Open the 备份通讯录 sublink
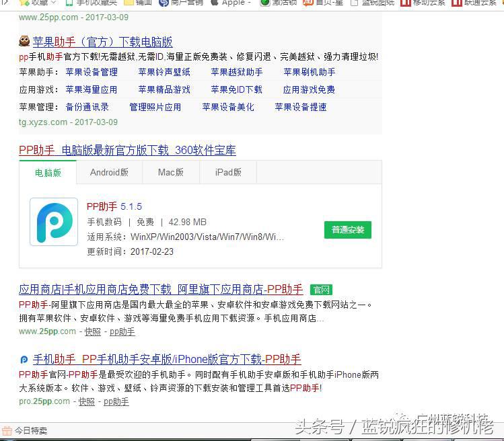 click(87, 107)
